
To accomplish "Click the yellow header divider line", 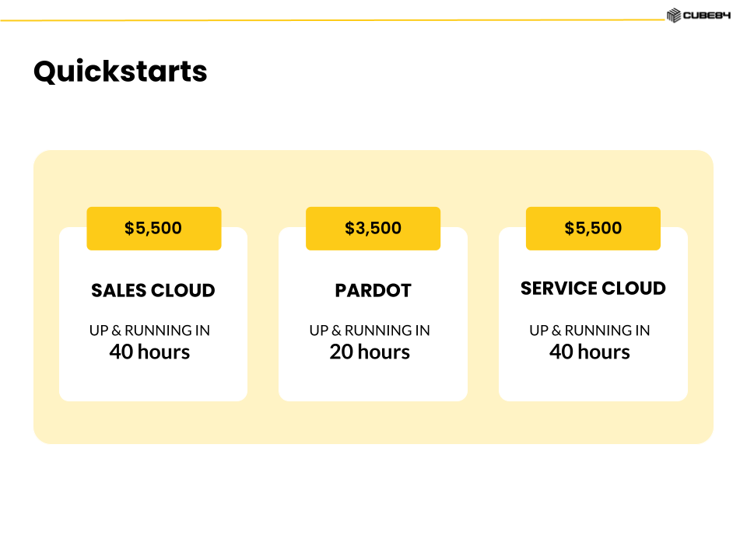I will point(332,20).
